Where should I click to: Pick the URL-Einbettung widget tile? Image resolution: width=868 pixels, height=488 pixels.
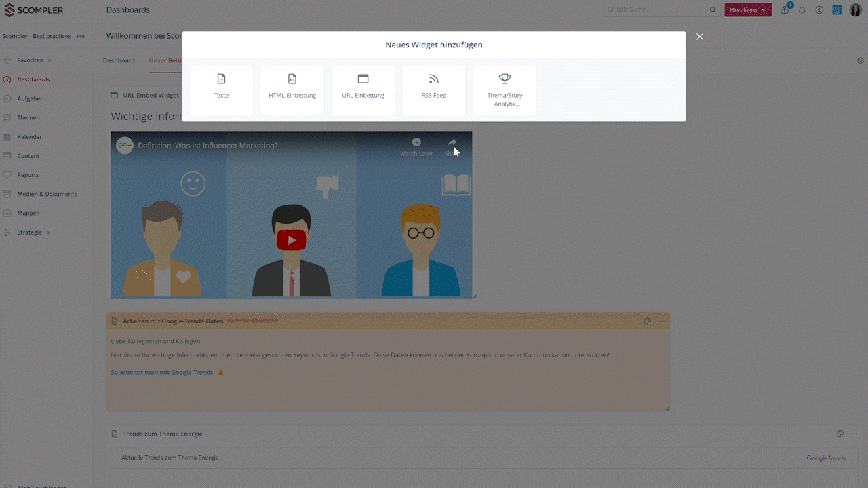pos(363,90)
